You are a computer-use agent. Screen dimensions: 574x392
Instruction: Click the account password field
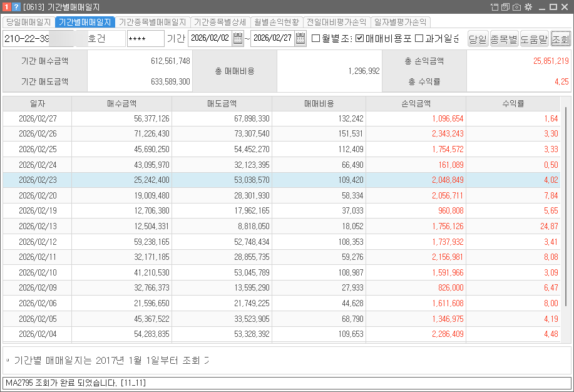[x=145, y=39]
